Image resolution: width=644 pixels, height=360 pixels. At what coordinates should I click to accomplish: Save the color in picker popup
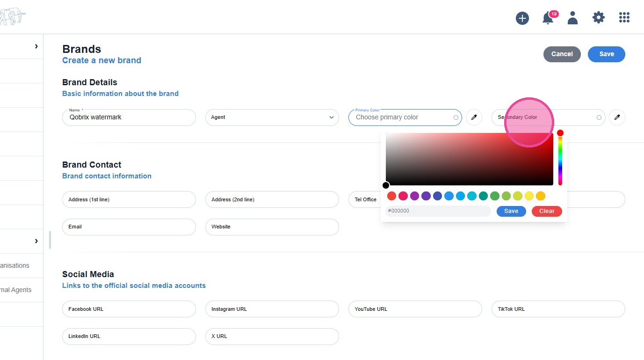(511, 211)
